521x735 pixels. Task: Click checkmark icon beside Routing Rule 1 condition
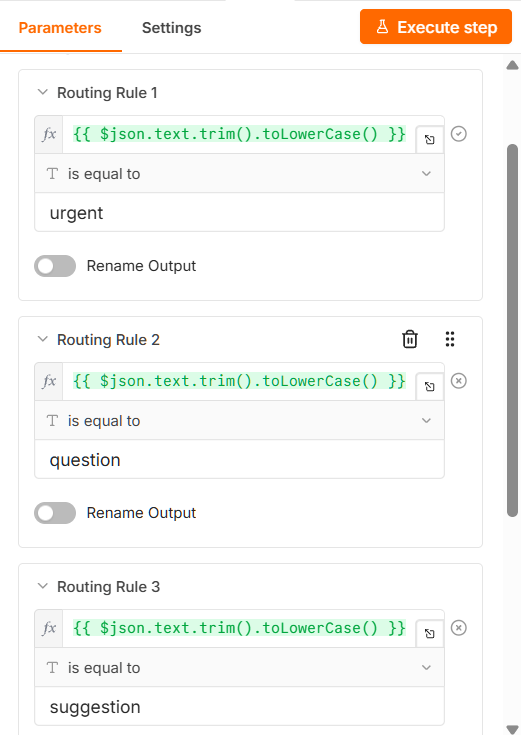tap(459, 134)
